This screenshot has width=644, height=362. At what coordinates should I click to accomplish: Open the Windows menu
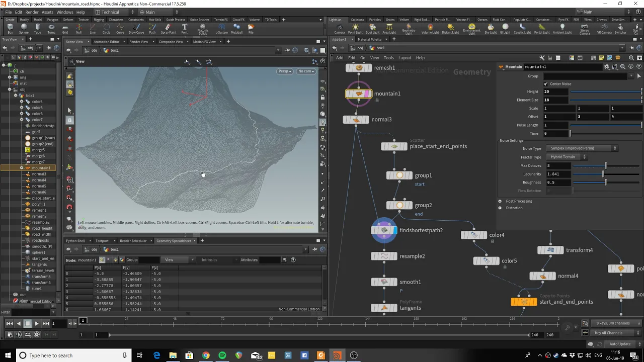(x=65, y=12)
